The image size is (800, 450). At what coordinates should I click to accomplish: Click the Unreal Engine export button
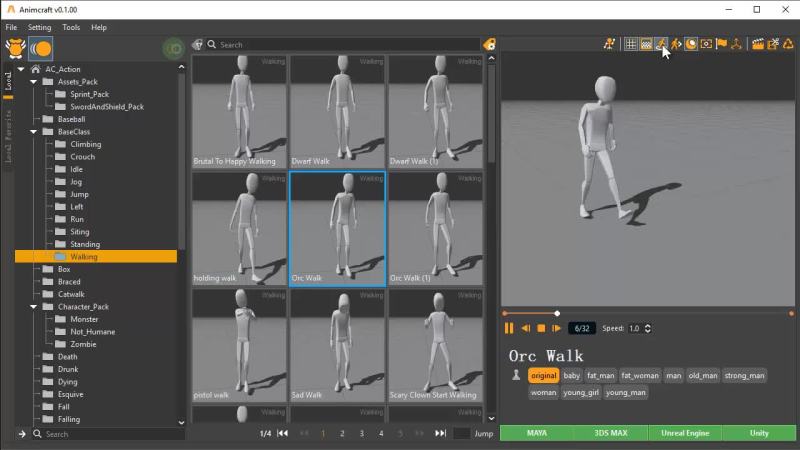(685, 433)
